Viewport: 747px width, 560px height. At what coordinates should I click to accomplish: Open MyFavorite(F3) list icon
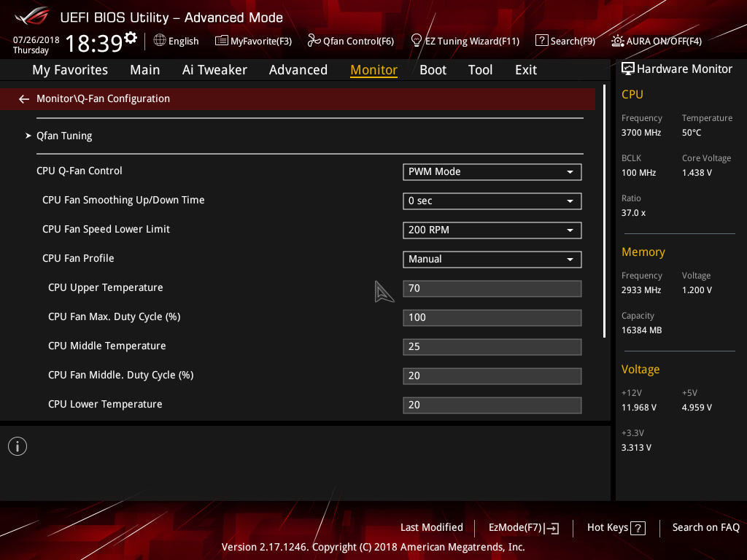click(221, 41)
